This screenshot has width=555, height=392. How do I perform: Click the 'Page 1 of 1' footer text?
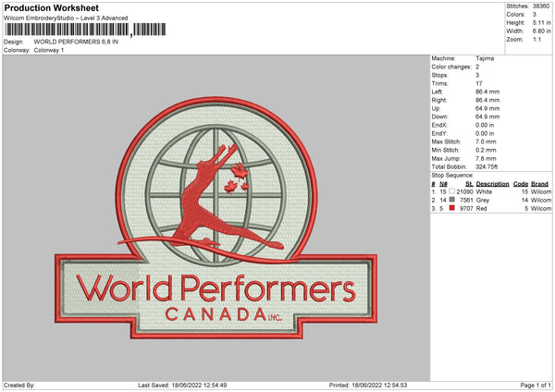(x=536, y=385)
